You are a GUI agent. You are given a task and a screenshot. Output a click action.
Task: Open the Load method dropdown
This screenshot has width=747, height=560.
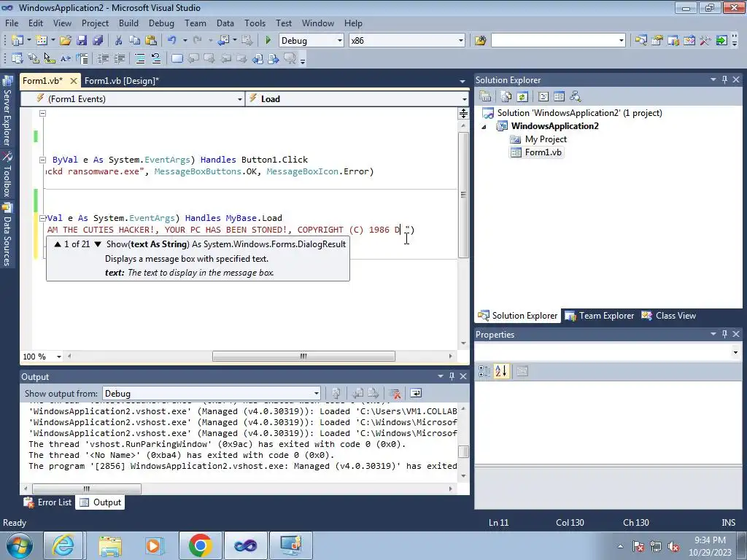[464, 99]
